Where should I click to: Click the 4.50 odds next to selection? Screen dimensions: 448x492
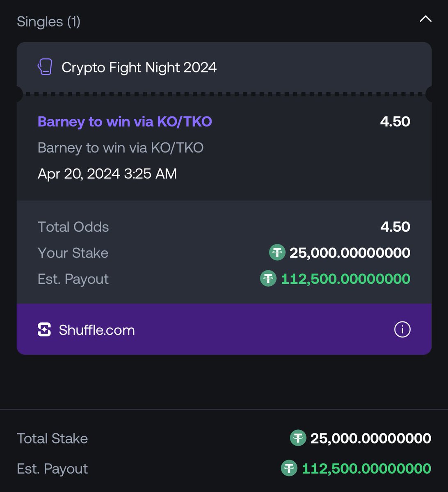click(395, 121)
